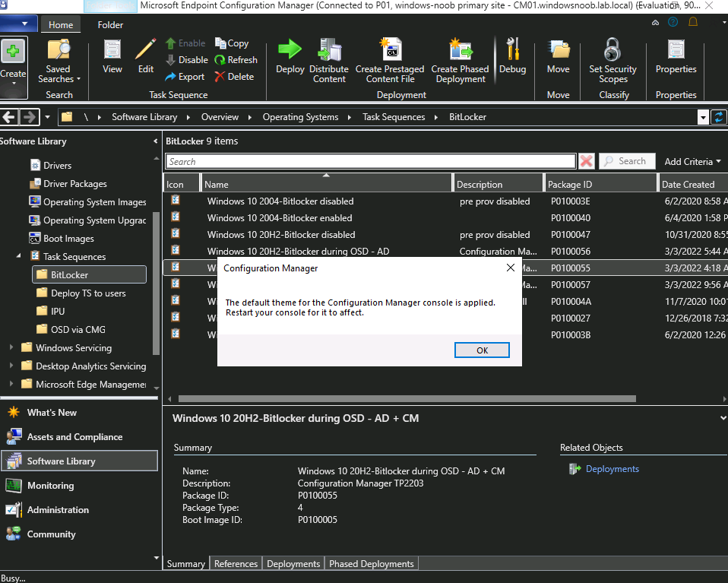Select the Deployments details tab
The width and height of the screenshot is (728, 583).
click(x=293, y=563)
